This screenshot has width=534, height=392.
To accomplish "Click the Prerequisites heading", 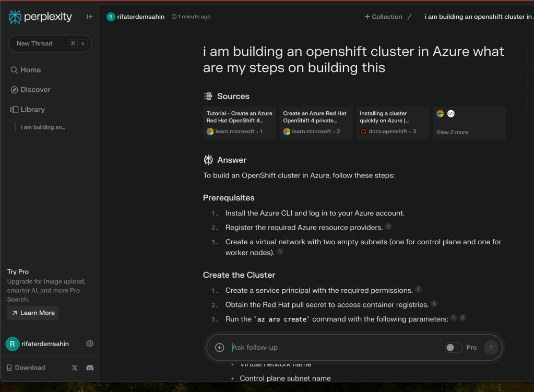I will 229,198.
